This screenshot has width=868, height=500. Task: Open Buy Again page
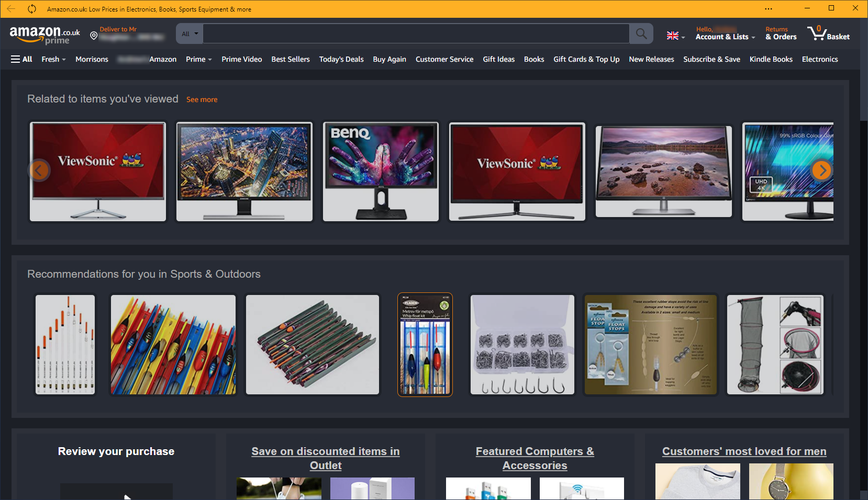(390, 59)
